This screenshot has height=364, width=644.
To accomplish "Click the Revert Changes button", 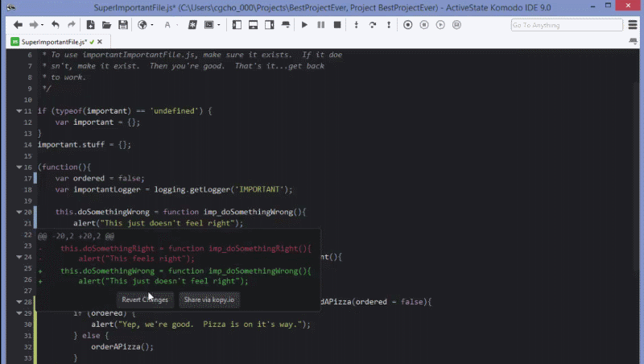I will click(145, 300).
